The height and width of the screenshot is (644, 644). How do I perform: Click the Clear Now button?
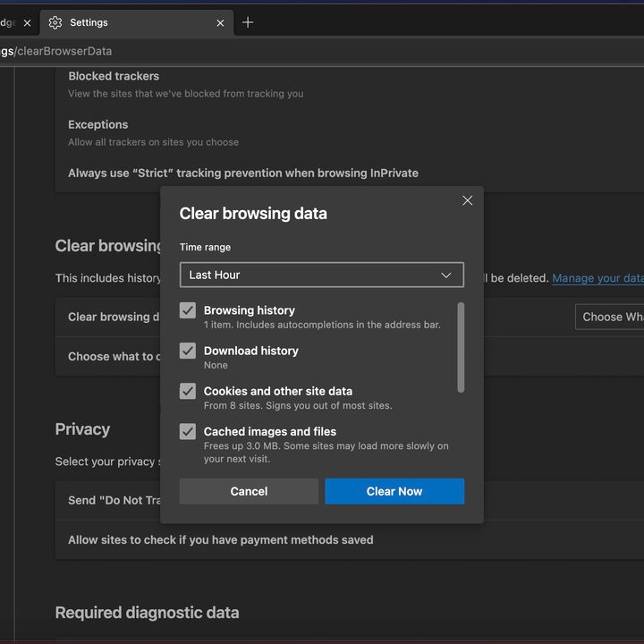[394, 491]
